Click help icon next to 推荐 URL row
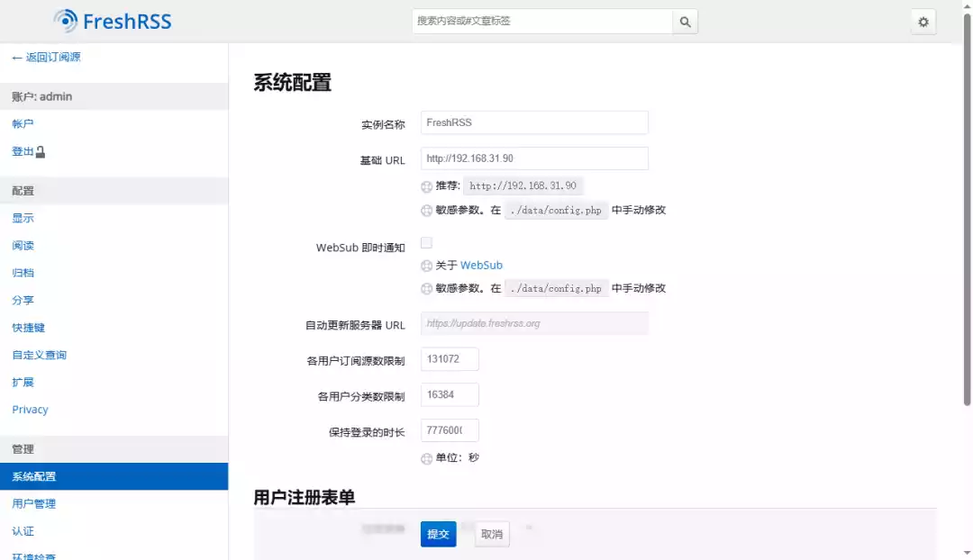This screenshot has height=560, width=973. pyautogui.click(x=424, y=186)
